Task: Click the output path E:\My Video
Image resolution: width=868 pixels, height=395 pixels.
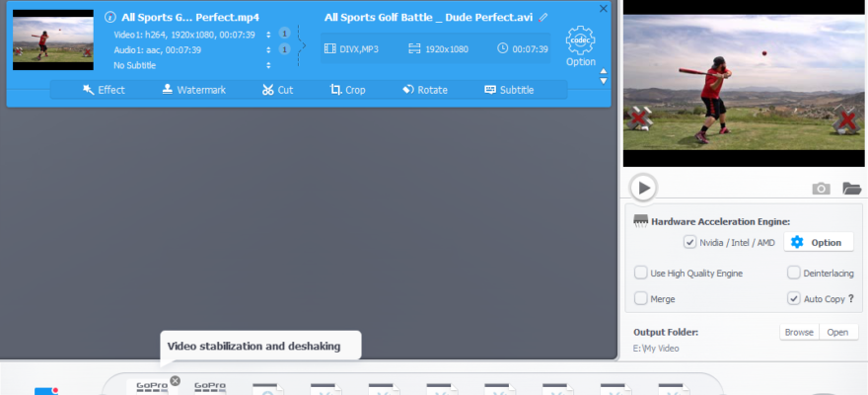Action: [656, 349]
